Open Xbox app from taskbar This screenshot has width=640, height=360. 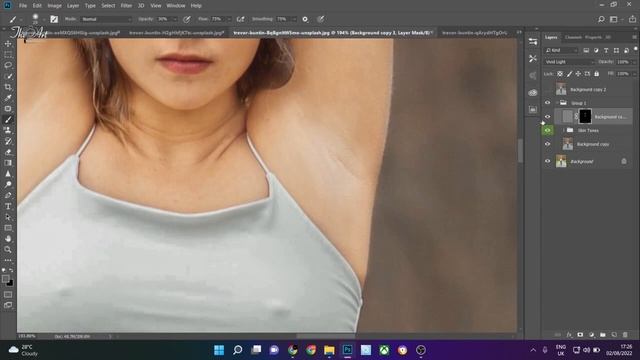[384, 350]
